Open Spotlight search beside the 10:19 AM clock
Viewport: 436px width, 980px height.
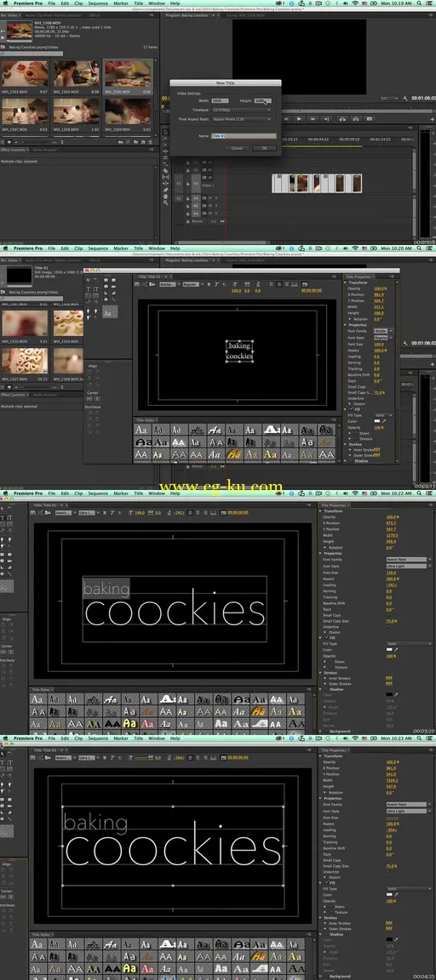(x=421, y=3)
